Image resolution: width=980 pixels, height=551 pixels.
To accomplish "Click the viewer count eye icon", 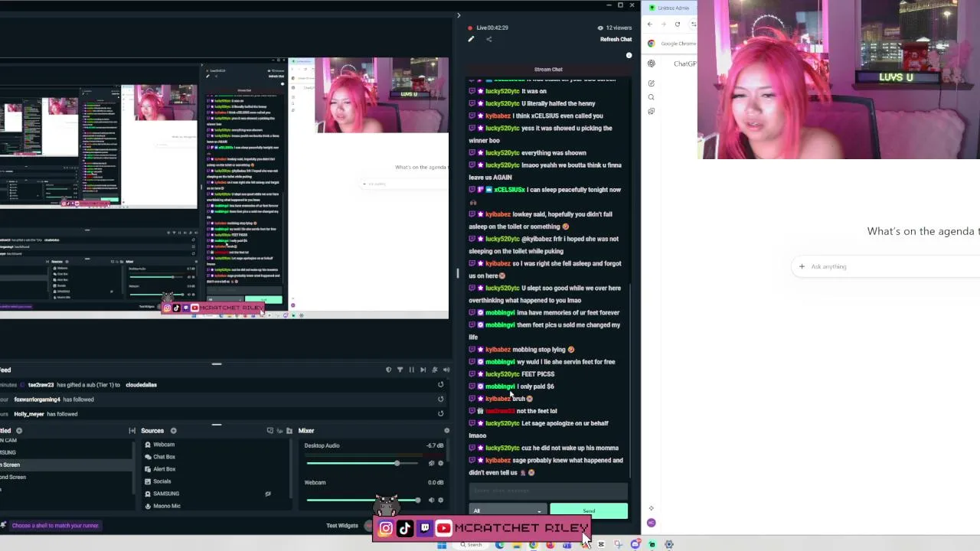I will point(600,28).
